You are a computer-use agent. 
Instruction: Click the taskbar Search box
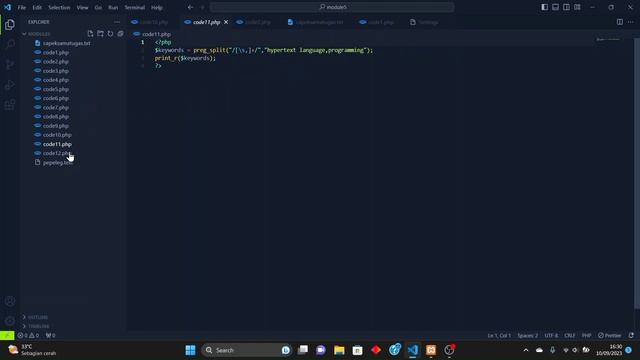pos(246,350)
